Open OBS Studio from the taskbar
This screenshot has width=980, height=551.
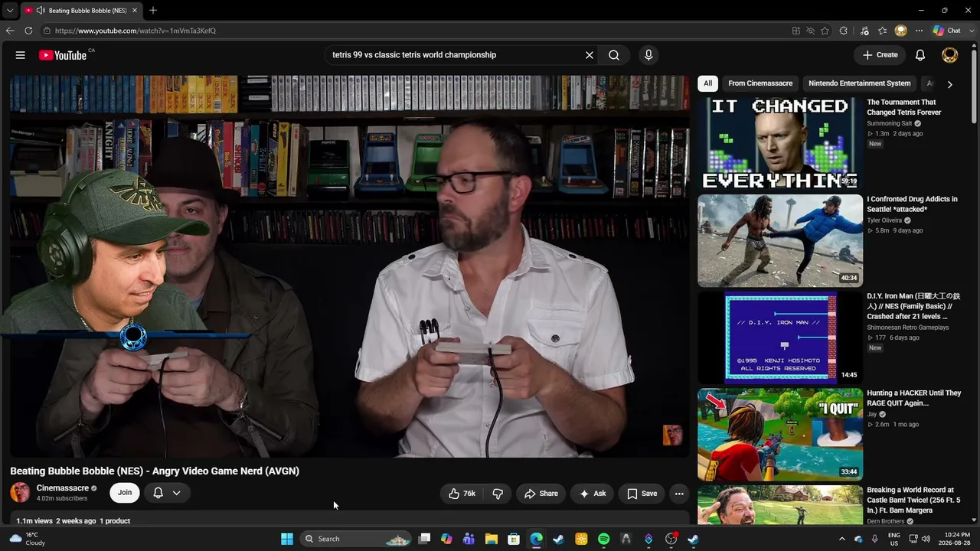[x=671, y=539]
